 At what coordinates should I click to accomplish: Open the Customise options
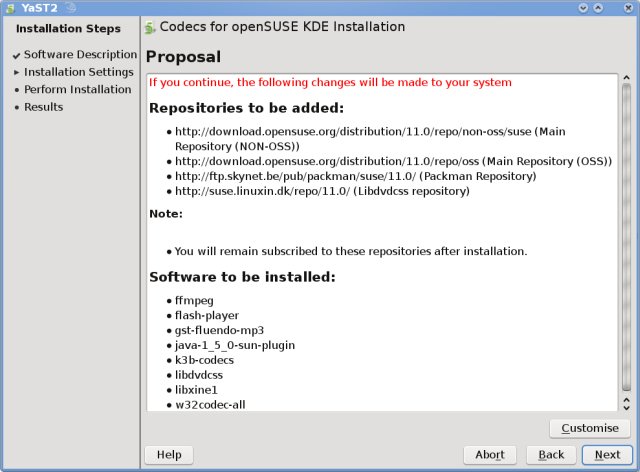click(590, 428)
